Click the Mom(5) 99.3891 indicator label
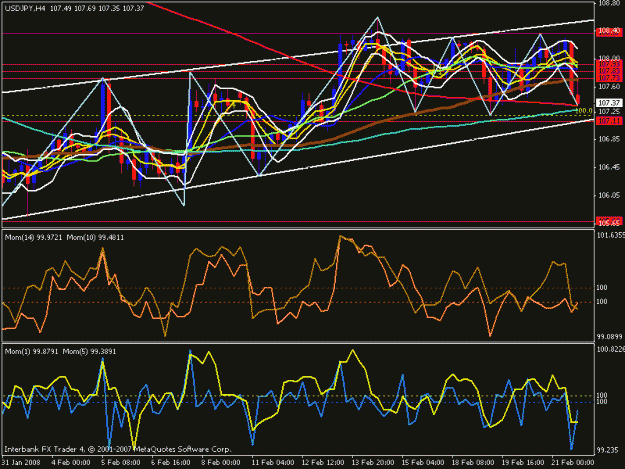The width and height of the screenshot is (625, 469). [90, 352]
